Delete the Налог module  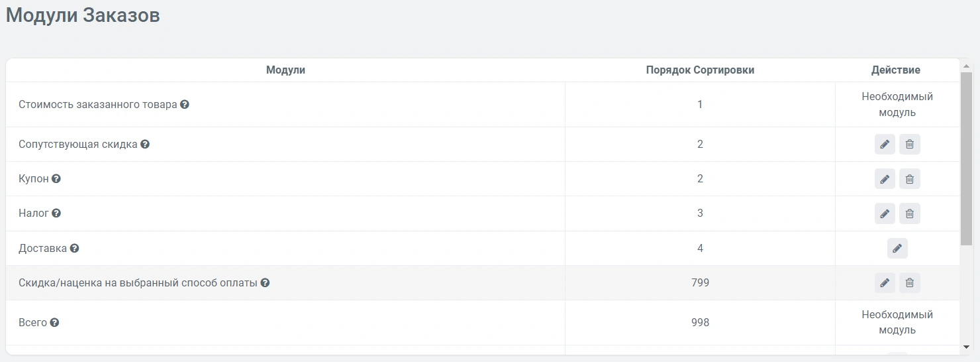(910, 213)
